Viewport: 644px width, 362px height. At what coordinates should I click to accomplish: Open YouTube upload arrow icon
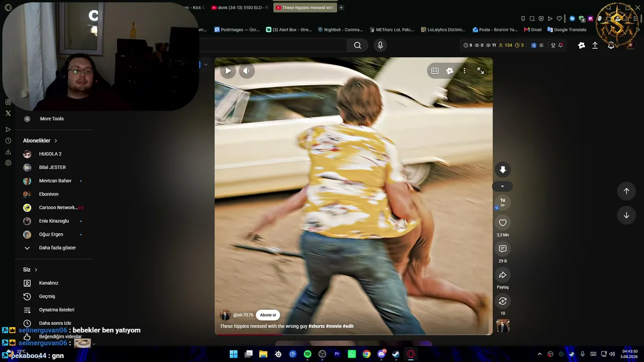pos(595,45)
